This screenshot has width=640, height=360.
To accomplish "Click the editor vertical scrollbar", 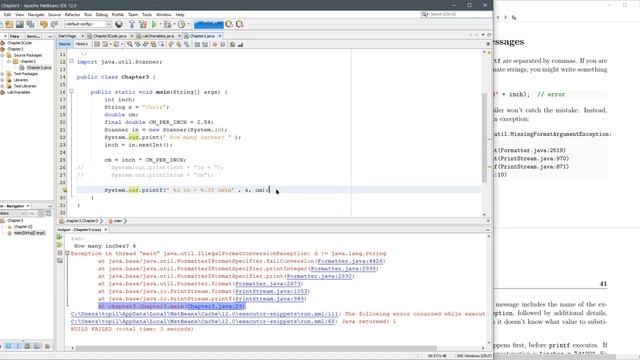I will 484,137.
